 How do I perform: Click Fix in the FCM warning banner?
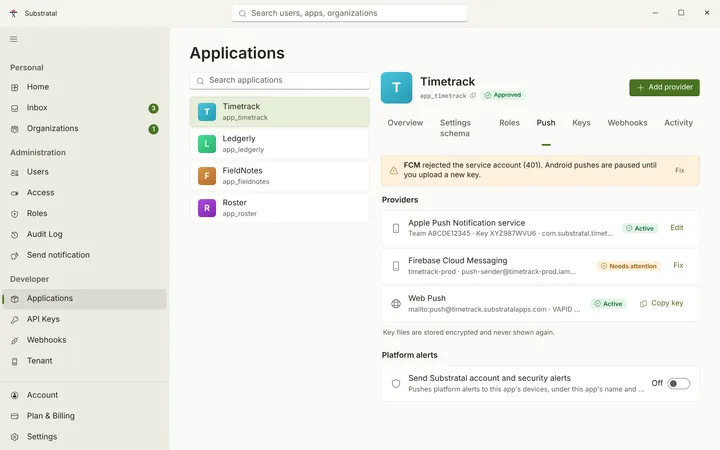click(x=680, y=170)
